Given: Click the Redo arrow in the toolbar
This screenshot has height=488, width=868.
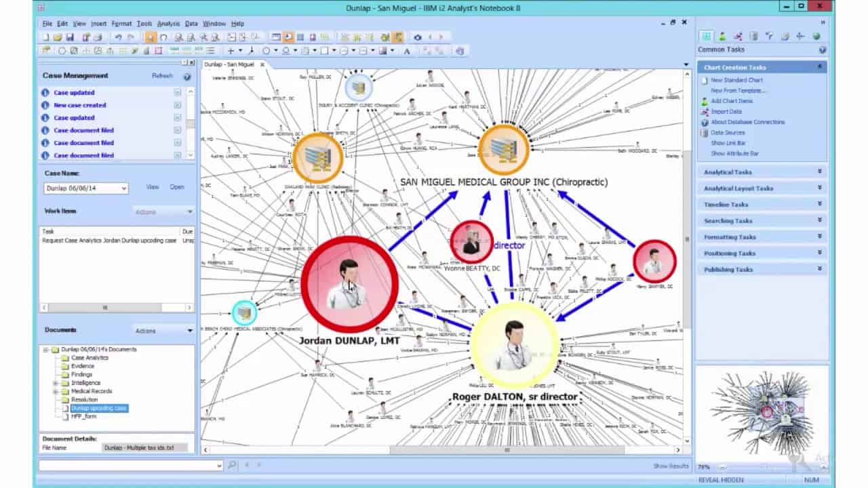Looking at the screenshot, I should (x=131, y=37).
